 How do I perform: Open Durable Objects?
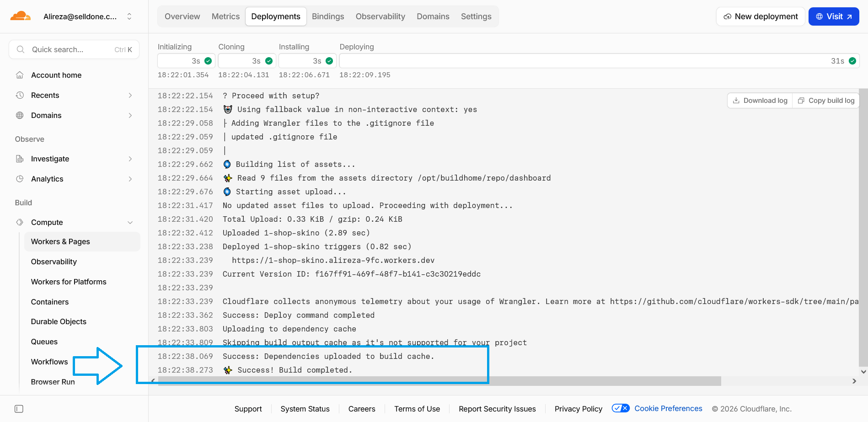pos(59,321)
